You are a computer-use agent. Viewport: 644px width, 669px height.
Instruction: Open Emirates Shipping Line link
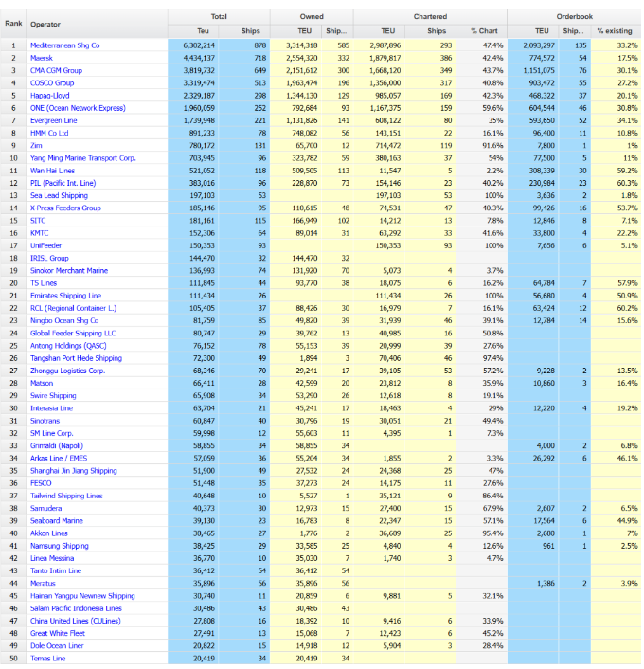tap(65, 296)
